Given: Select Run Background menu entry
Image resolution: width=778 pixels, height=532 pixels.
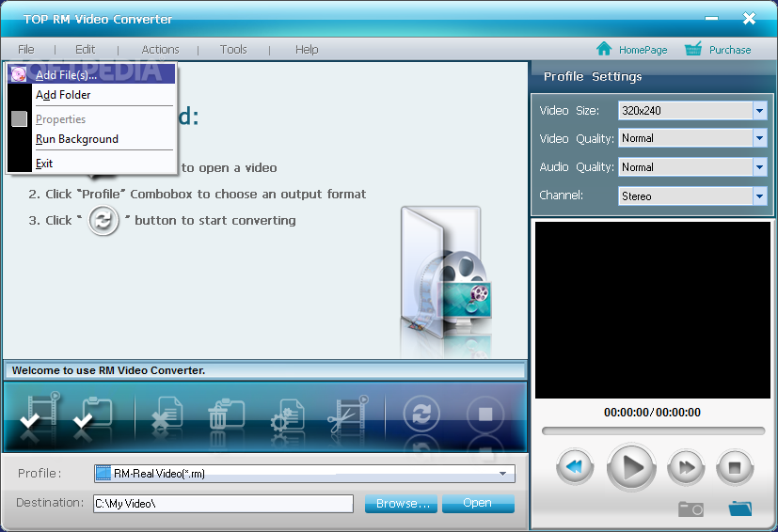Looking at the screenshot, I should (91, 139).
